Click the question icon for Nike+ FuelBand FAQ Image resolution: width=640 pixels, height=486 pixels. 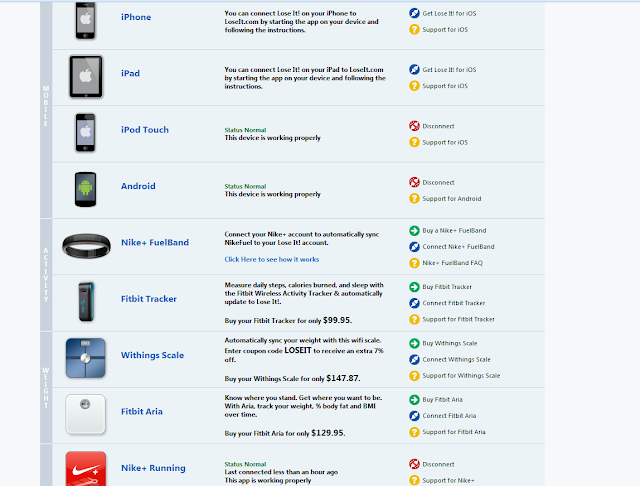pyautogui.click(x=414, y=263)
